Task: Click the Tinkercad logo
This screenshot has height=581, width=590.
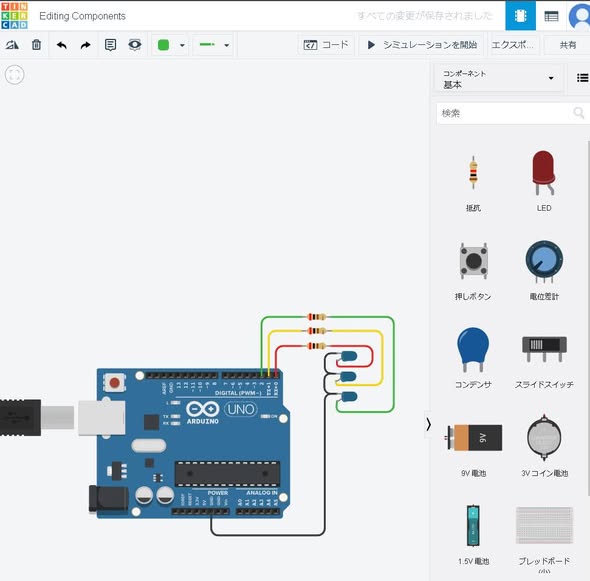Action: pyautogui.click(x=14, y=16)
